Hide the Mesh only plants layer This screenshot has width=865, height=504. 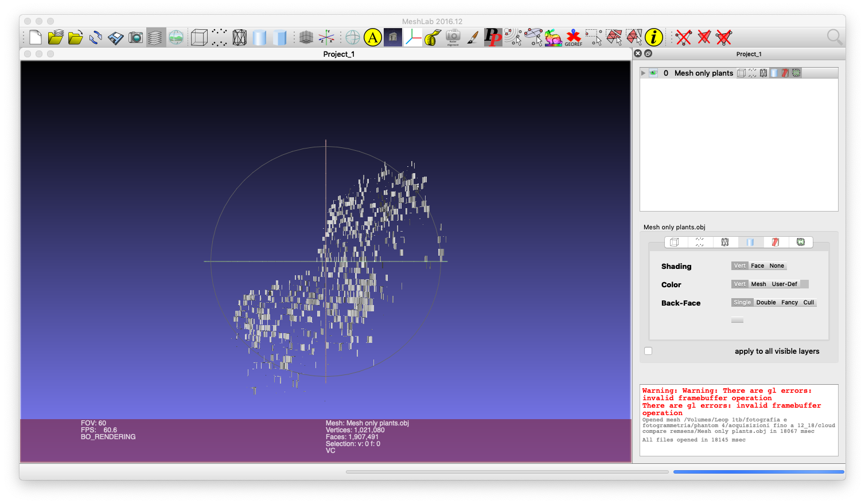(x=654, y=73)
